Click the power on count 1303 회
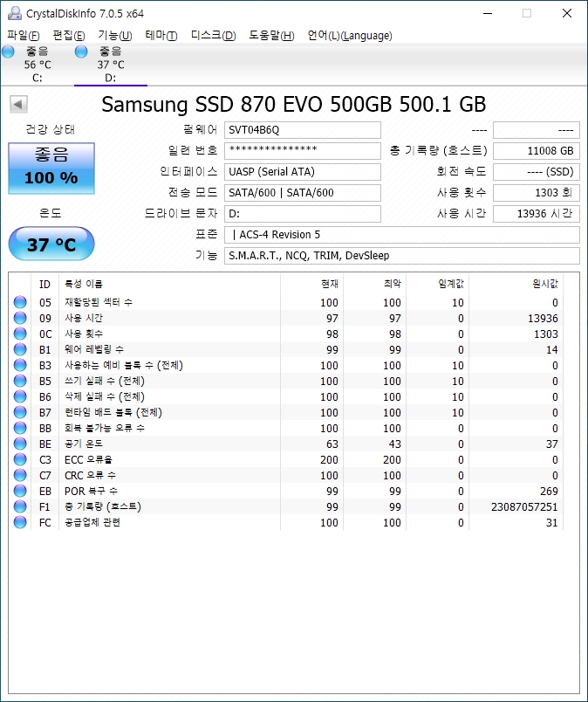 coord(537,192)
